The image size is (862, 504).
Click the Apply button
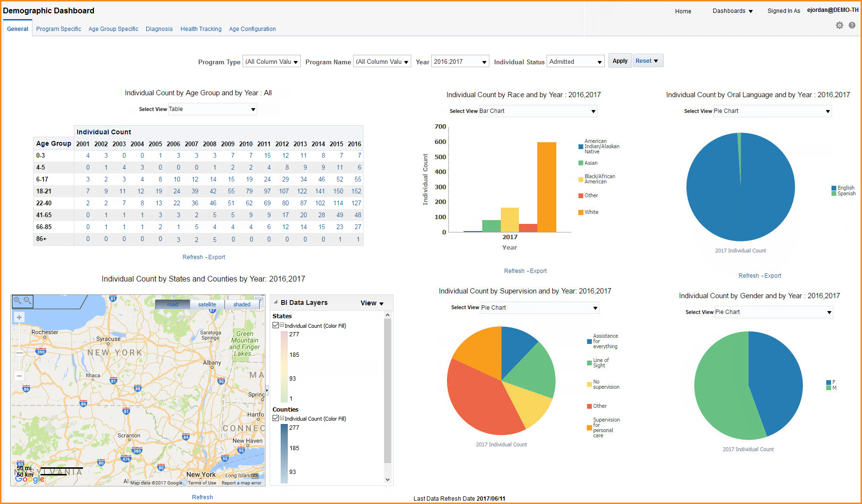(x=619, y=60)
